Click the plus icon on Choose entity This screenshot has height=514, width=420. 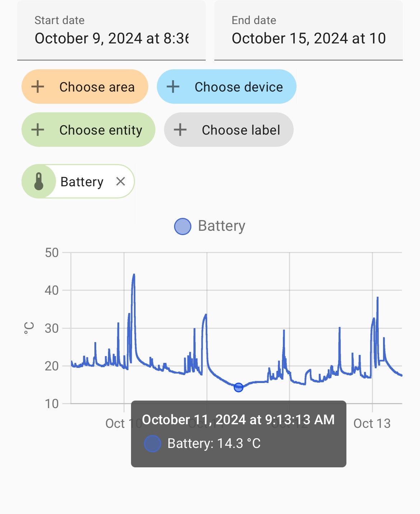coord(38,130)
